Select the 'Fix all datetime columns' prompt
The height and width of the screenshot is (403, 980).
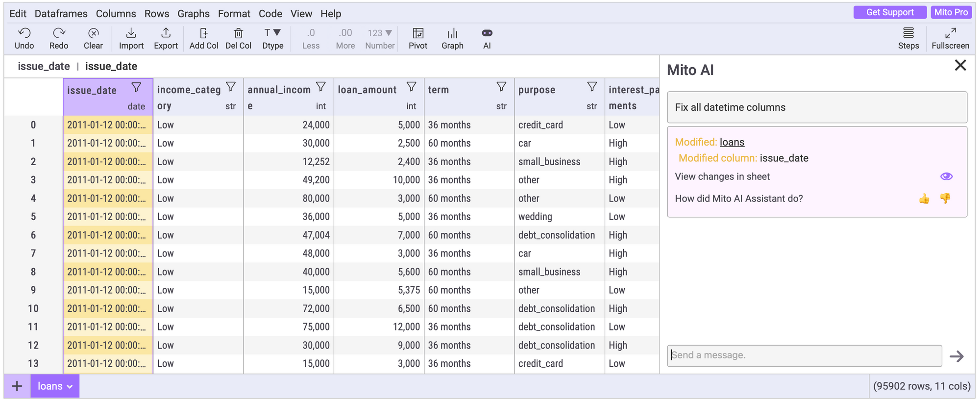[817, 107]
